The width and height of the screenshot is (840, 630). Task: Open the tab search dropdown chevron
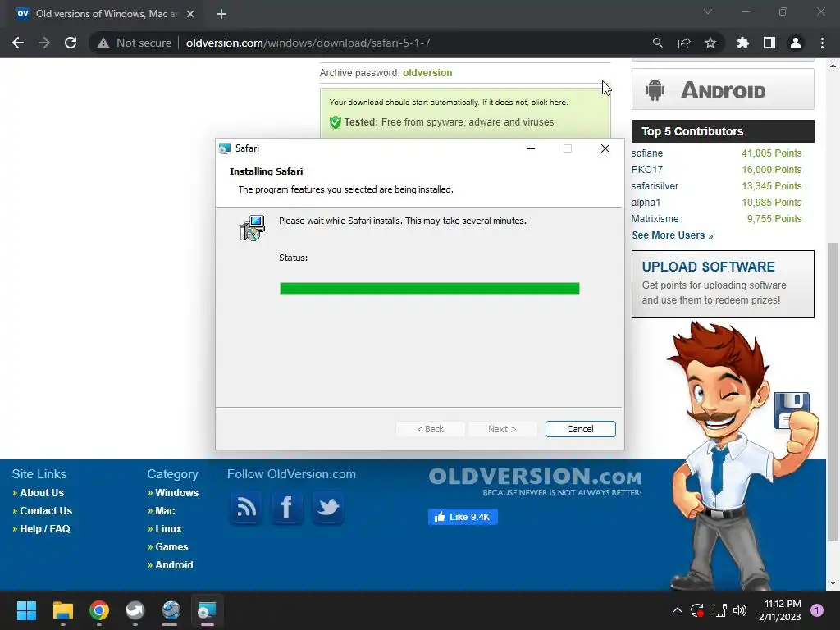pyautogui.click(x=708, y=11)
